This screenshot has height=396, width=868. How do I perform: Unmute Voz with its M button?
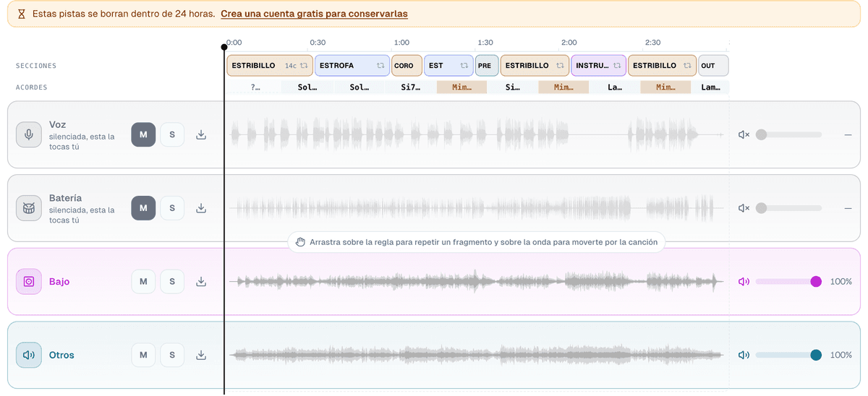(143, 134)
